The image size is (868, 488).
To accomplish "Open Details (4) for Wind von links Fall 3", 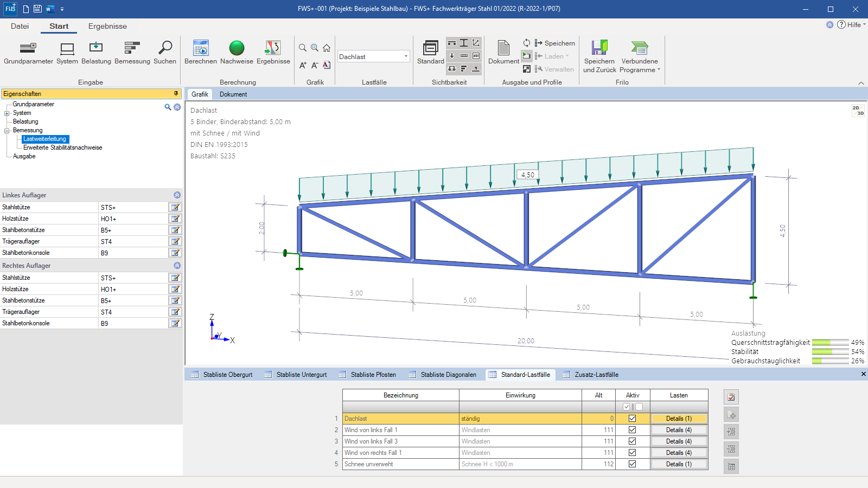I will click(679, 441).
